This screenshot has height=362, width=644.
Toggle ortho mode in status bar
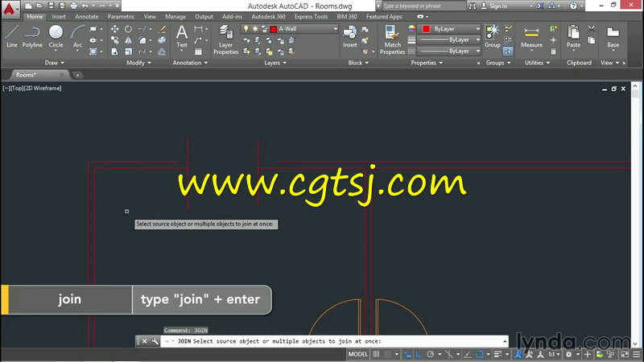[419, 354]
